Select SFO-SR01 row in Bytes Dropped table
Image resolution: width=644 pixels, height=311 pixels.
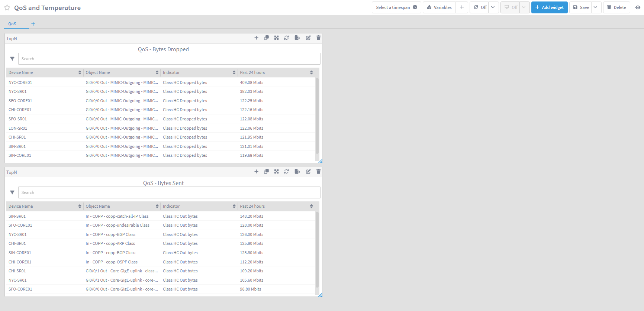coord(161,119)
